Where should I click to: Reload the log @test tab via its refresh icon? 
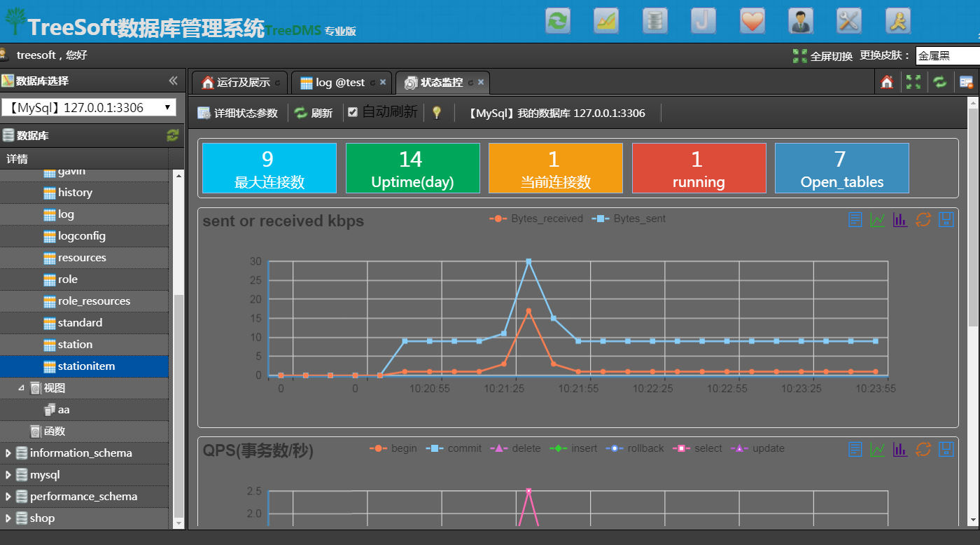click(x=372, y=83)
